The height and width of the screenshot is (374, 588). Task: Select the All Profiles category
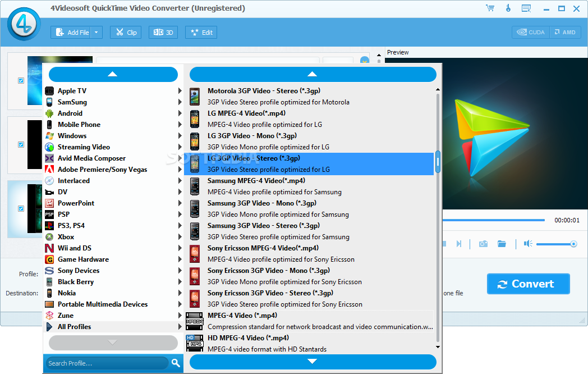[x=113, y=327]
